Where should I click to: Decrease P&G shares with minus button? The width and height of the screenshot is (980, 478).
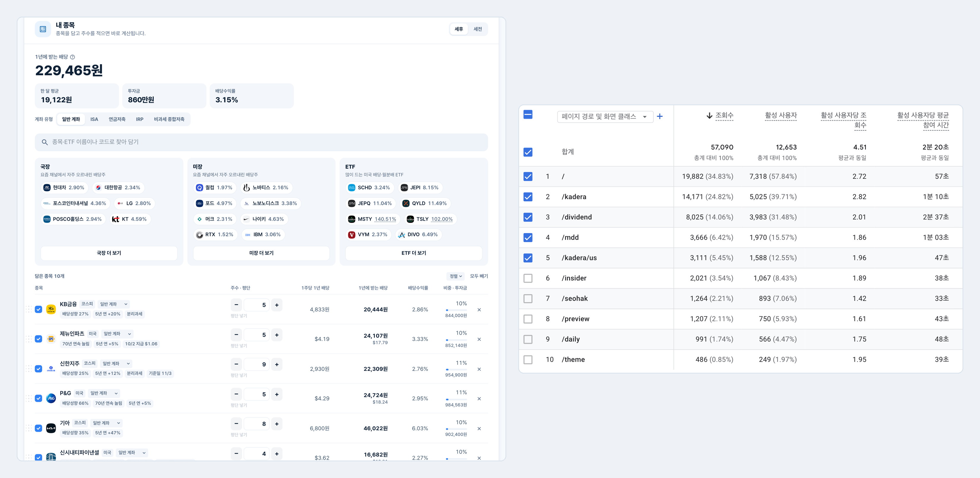pyautogui.click(x=236, y=394)
